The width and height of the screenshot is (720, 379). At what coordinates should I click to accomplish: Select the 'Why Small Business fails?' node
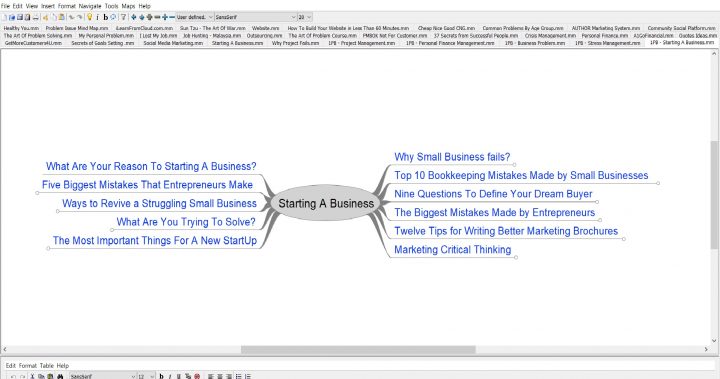point(452,157)
